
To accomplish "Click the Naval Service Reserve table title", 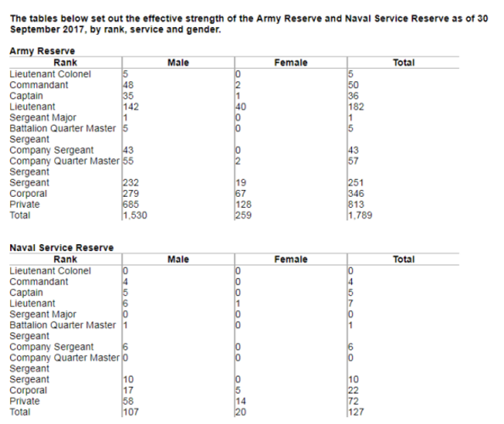I will (x=61, y=247).
